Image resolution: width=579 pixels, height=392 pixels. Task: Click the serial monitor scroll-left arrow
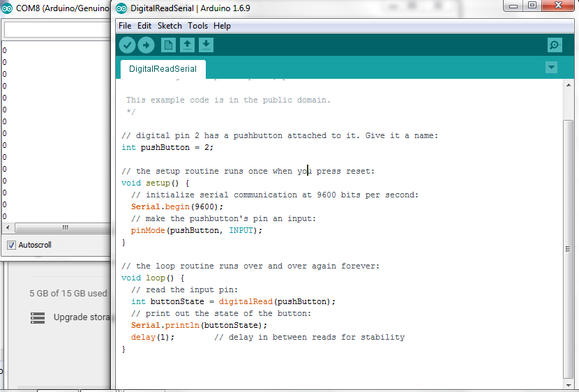(8, 228)
